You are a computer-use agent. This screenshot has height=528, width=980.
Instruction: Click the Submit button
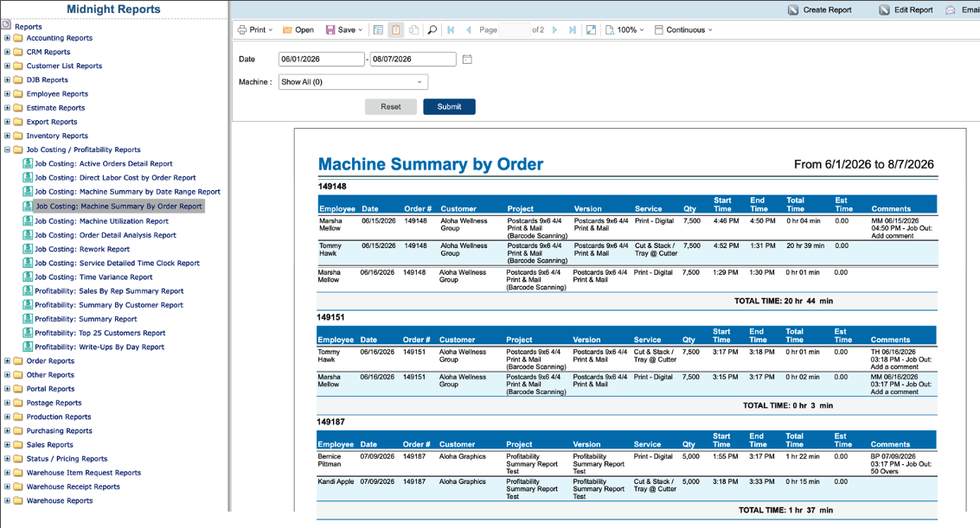pyautogui.click(x=449, y=107)
